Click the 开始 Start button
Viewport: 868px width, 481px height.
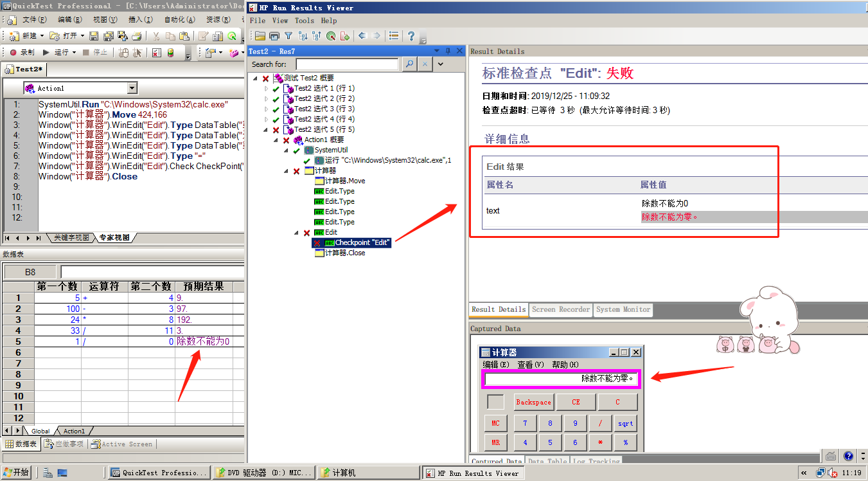(x=16, y=473)
